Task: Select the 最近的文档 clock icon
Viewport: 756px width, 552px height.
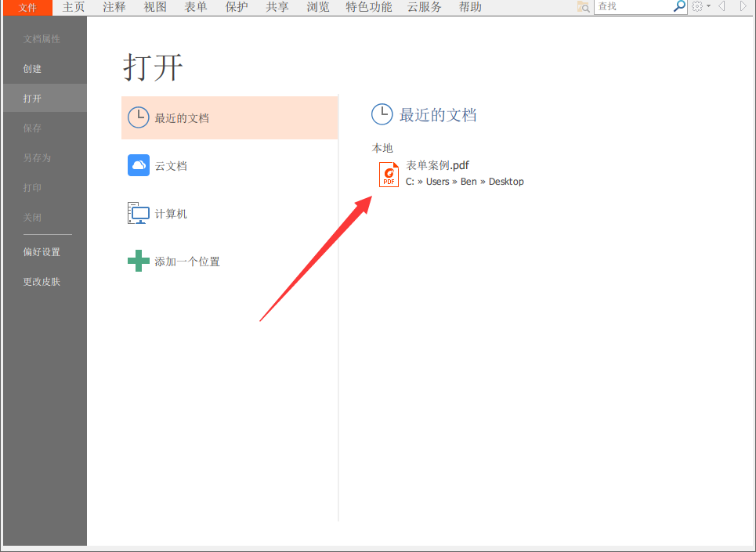Action: coord(139,117)
